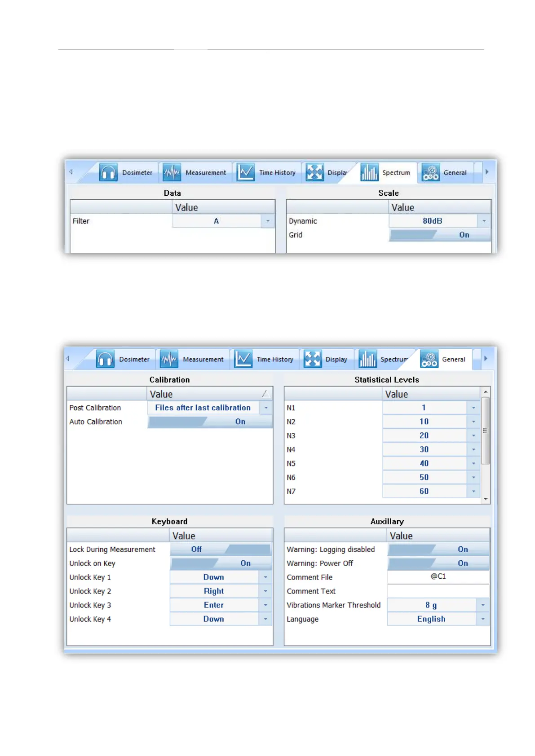Open Language dropdown arrow
Screen dimensions: 535x756
[483, 619]
